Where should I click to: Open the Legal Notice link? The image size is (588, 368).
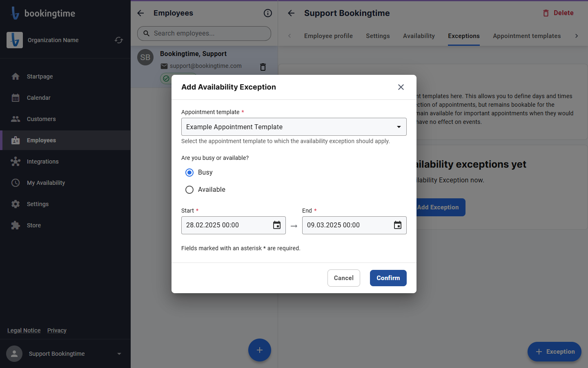click(x=24, y=330)
